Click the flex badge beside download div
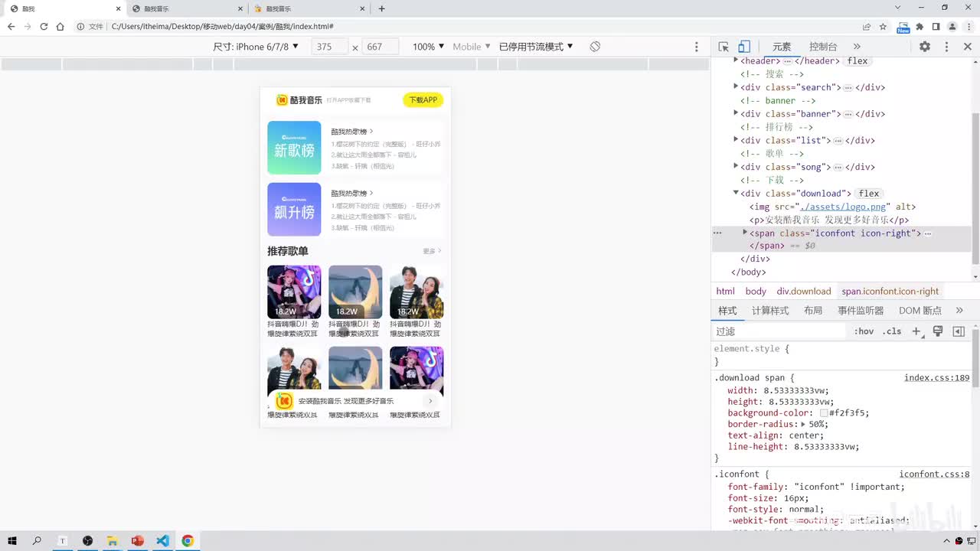Screen dimensions: 980x551 point(869,194)
